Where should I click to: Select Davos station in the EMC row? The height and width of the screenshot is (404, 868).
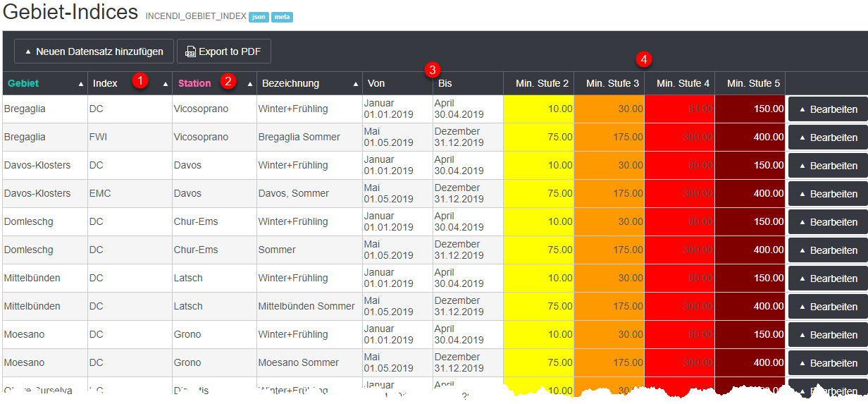(214, 193)
